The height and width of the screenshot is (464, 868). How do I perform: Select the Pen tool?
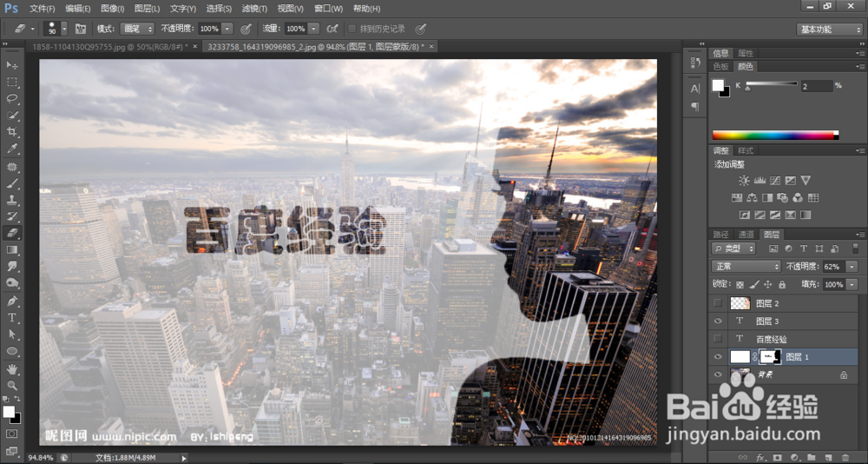coord(12,301)
